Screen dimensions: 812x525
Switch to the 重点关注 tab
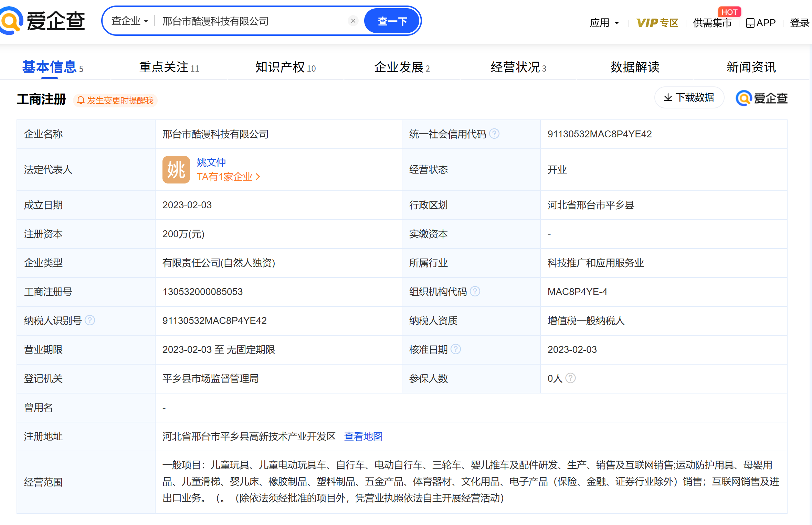coord(169,67)
